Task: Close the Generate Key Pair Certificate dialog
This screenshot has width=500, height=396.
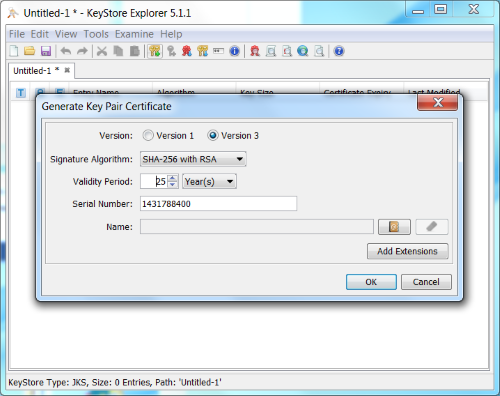Action: pos(437,102)
